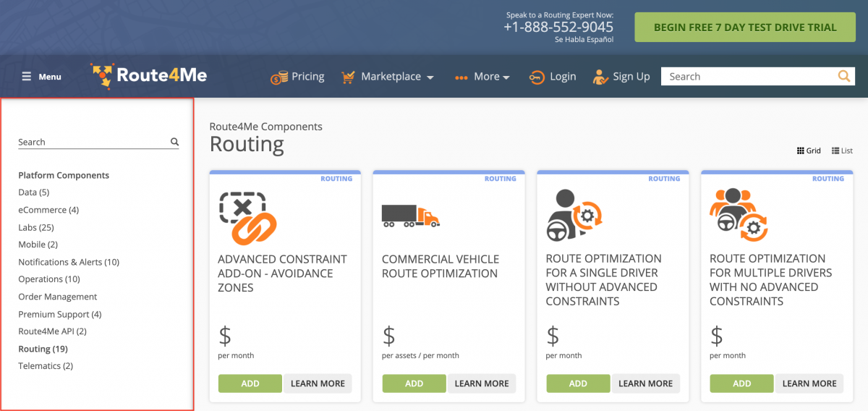868x411 pixels.
Task: Click the single driver optimization icon
Action: click(574, 215)
